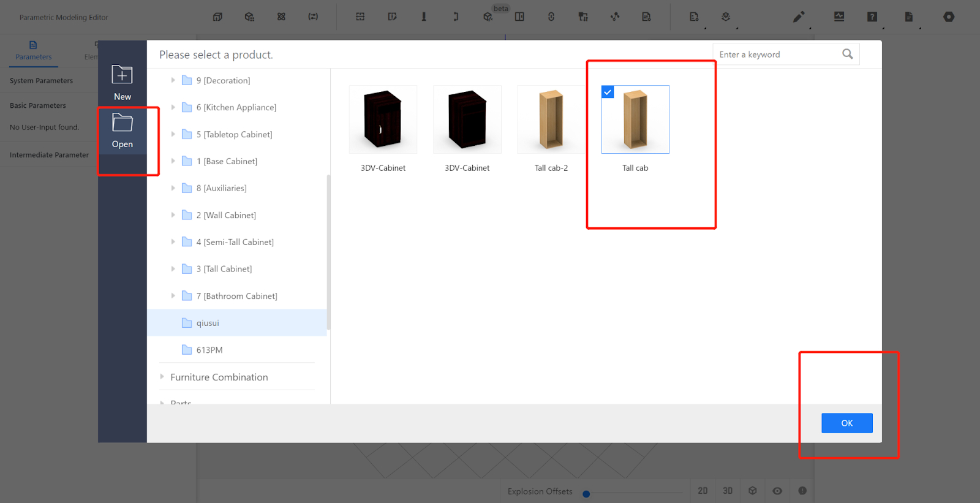Click the help question mark icon
This screenshot has height=503, width=980.
[x=872, y=17]
